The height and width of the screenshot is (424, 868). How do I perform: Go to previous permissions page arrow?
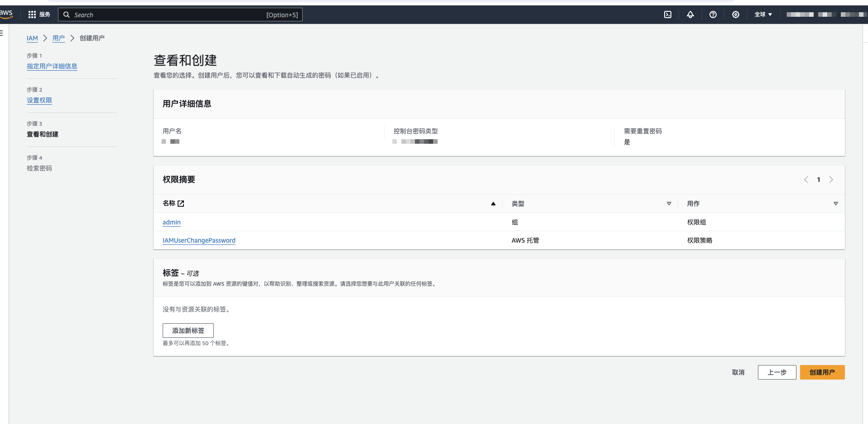[806, 180]
